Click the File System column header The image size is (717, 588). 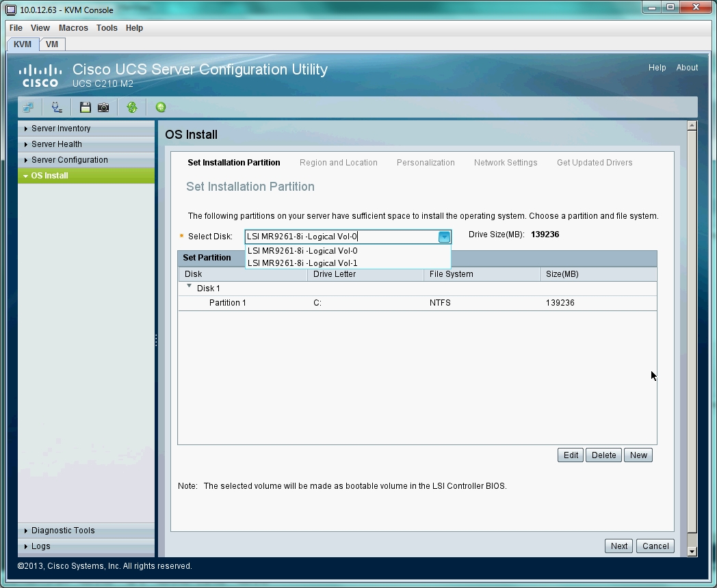pyautogui.click(x=482, y=274)
